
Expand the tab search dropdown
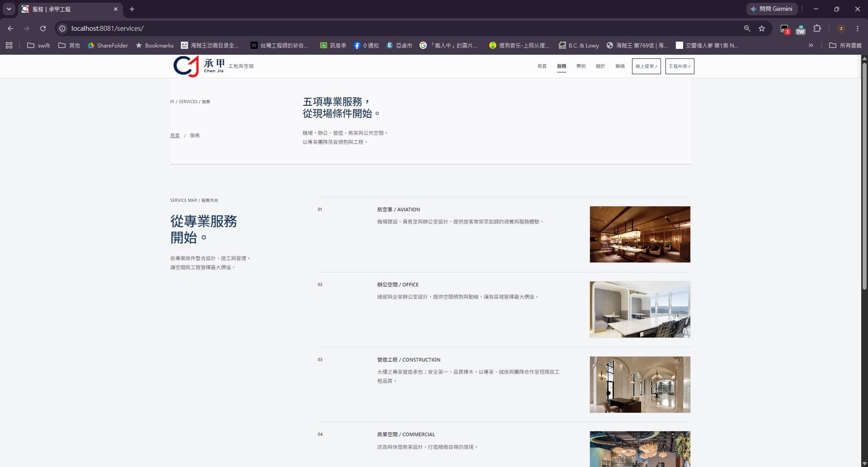click(x=9, y=9)
